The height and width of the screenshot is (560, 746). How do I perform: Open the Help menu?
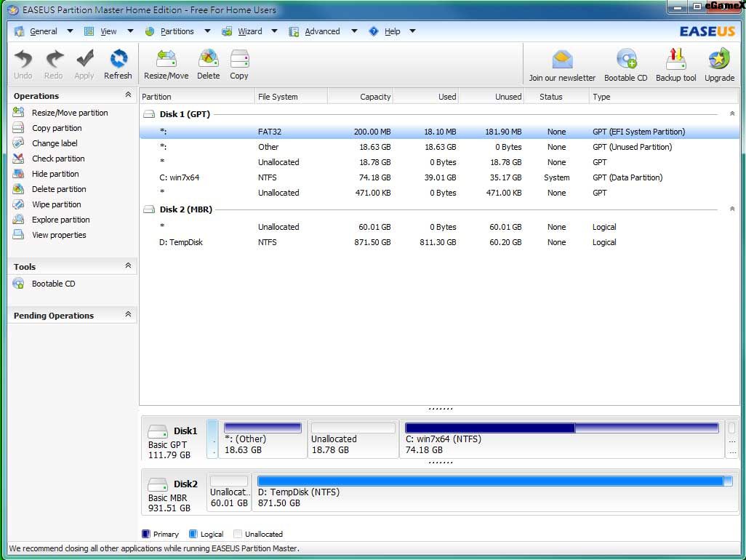(392, 31)
